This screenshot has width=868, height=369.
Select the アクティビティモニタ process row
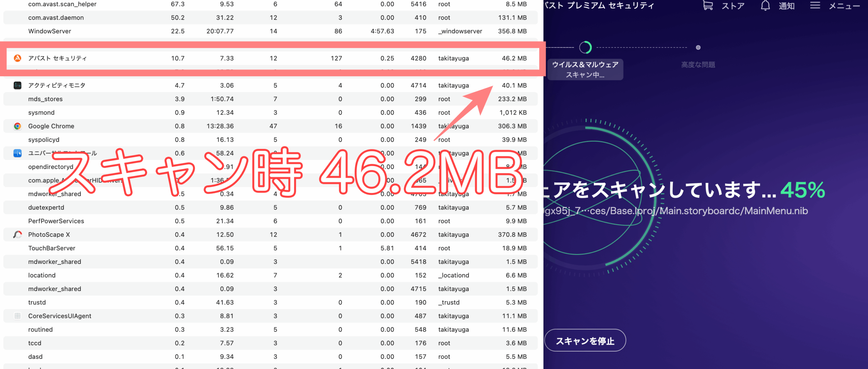(270, 85)
